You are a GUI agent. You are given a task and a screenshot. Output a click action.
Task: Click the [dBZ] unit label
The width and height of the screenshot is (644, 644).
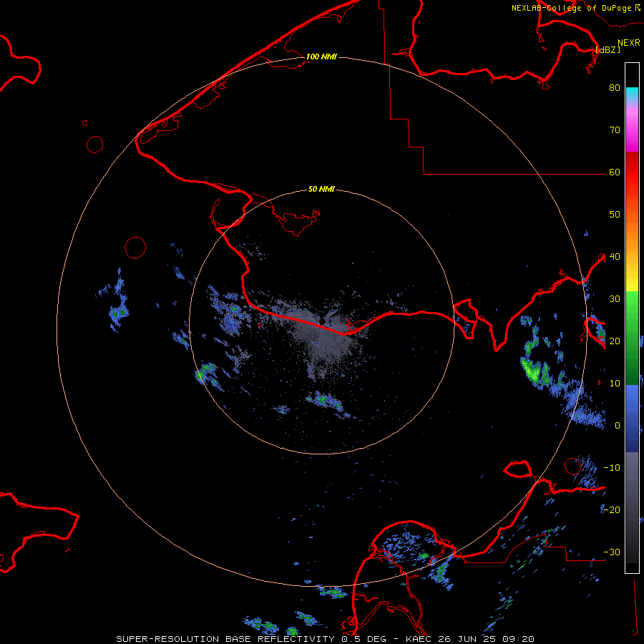point(608,49)
